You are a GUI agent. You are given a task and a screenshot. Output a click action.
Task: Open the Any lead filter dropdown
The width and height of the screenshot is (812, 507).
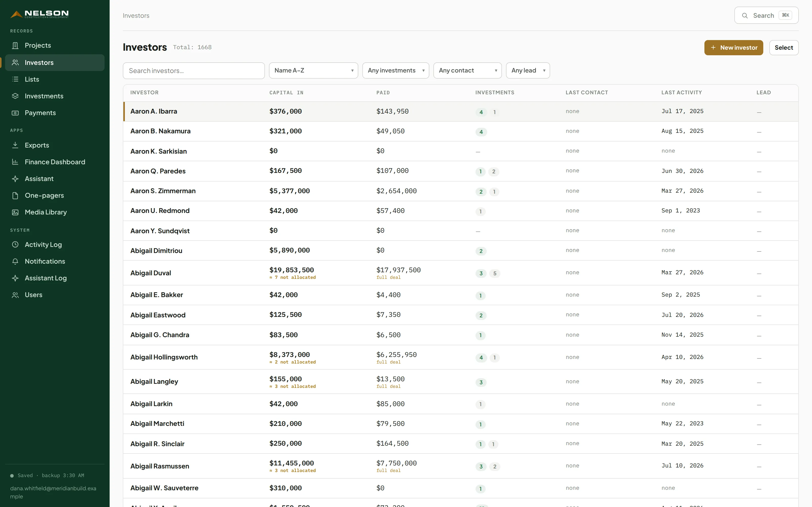click(528, 70)
